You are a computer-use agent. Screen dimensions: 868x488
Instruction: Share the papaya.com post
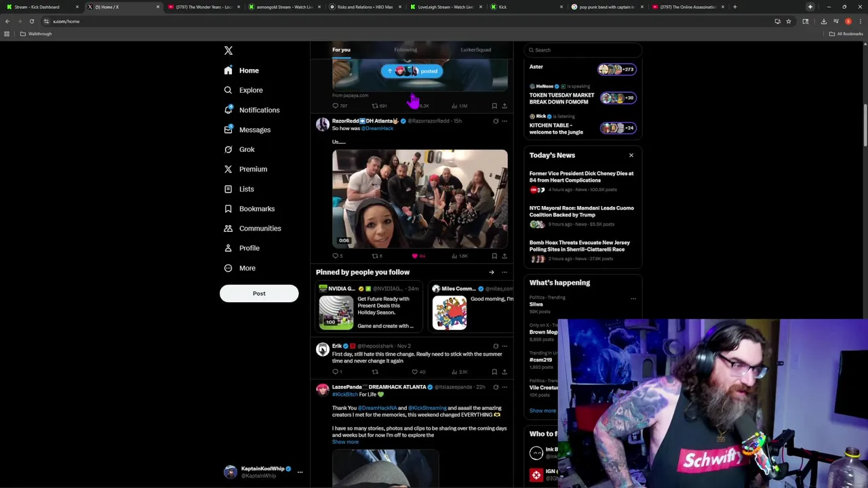tap(505, 106)
